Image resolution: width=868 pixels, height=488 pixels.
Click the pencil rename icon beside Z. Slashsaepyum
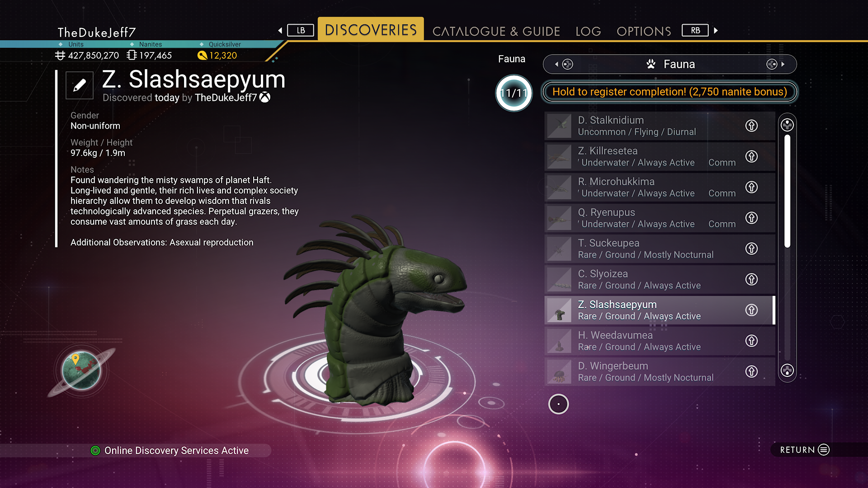(x=80, y=85)
